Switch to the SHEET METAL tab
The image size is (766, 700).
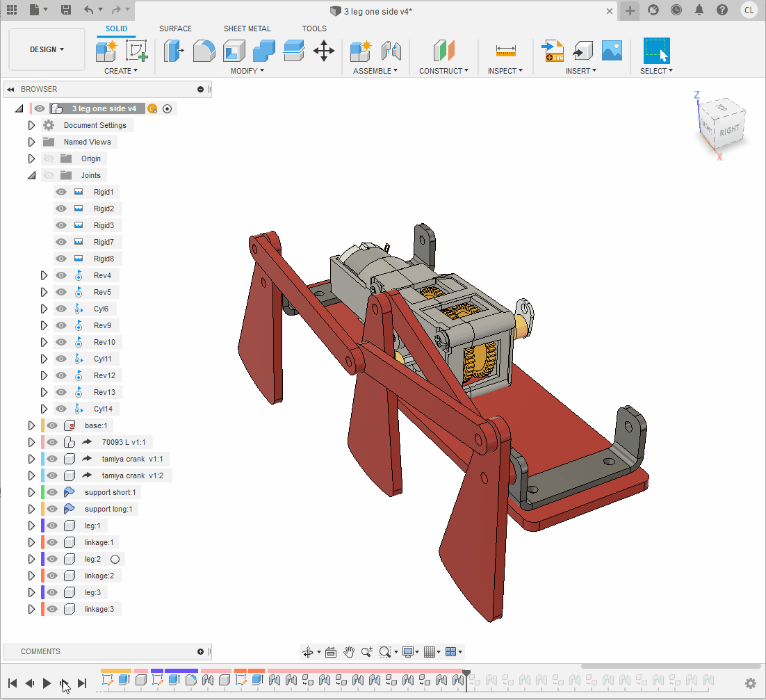(247, 29)
